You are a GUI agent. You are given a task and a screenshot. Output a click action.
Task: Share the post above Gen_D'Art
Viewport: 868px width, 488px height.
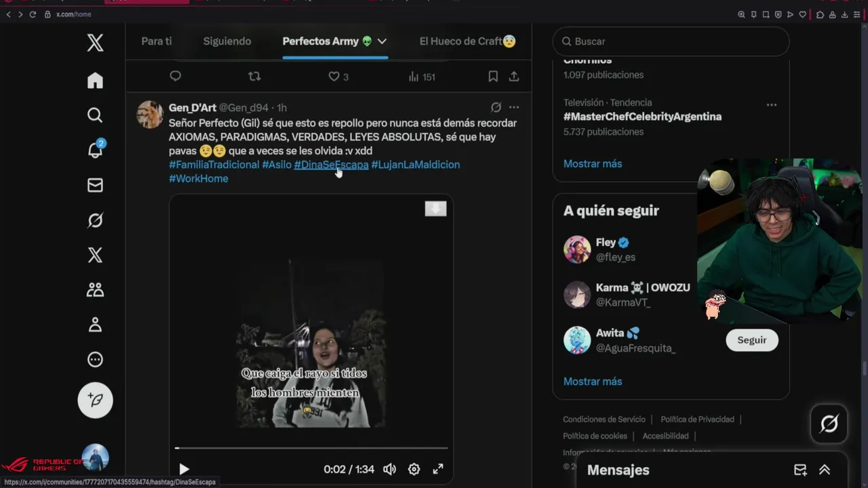pos(514,77)
